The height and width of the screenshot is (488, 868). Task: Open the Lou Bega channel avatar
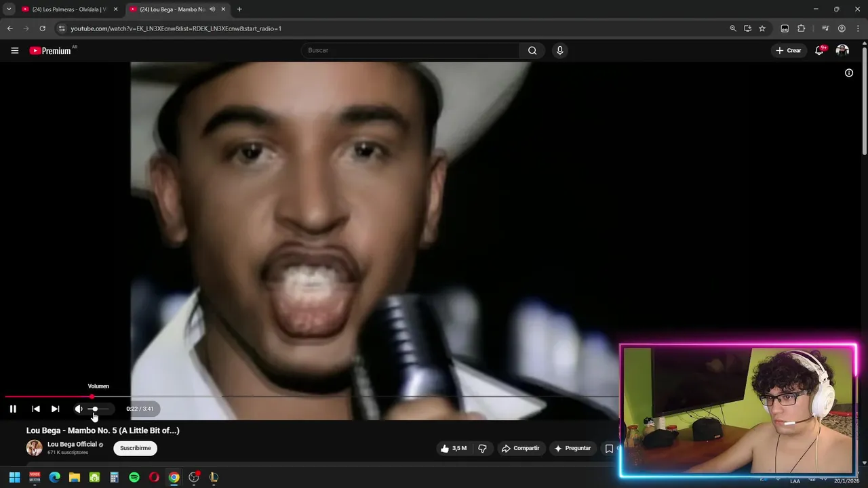tap(34, 448)
